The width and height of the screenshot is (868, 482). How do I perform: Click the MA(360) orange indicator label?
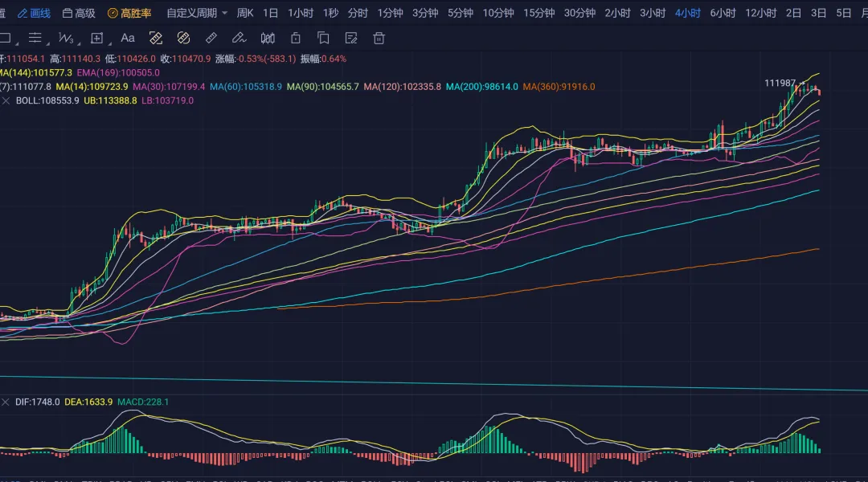tap(559, 87)
